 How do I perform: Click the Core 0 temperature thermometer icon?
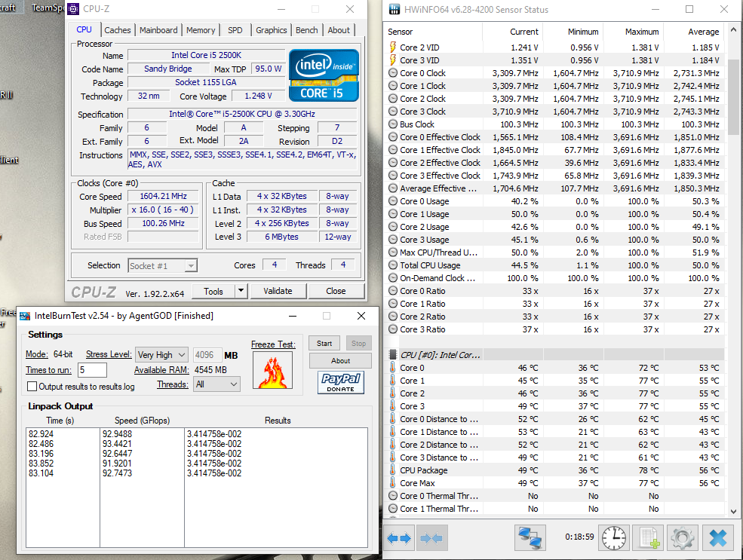392,368
